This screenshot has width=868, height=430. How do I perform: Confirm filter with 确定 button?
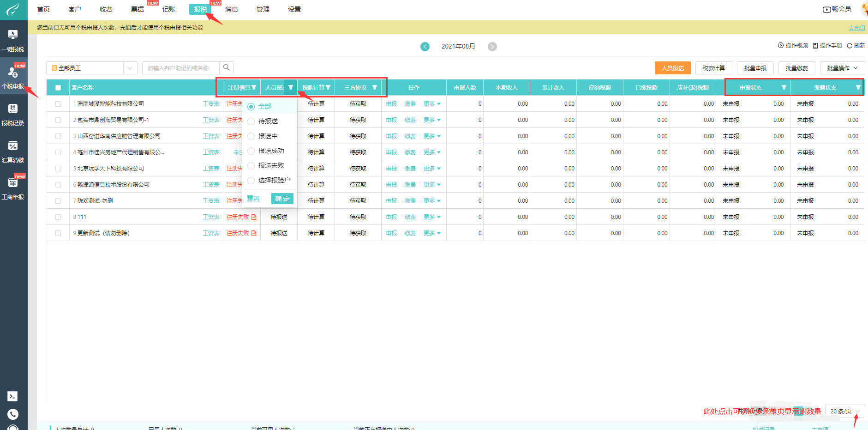tap(282, 199)
